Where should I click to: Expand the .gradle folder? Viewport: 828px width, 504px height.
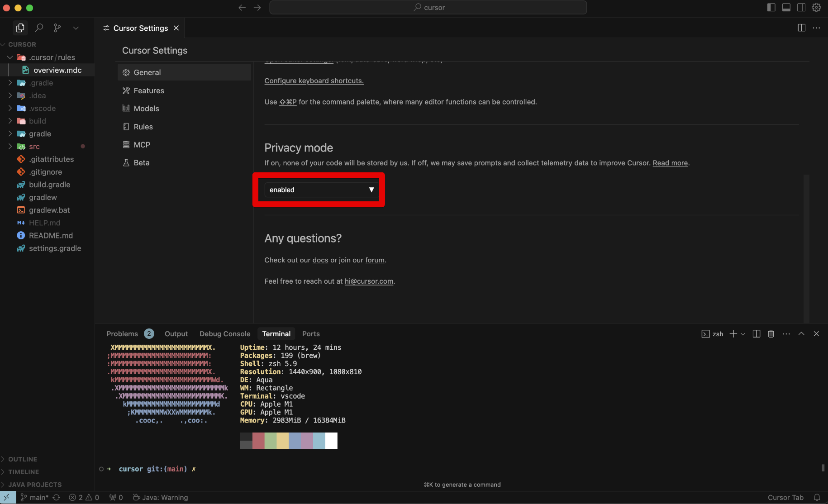47,83
